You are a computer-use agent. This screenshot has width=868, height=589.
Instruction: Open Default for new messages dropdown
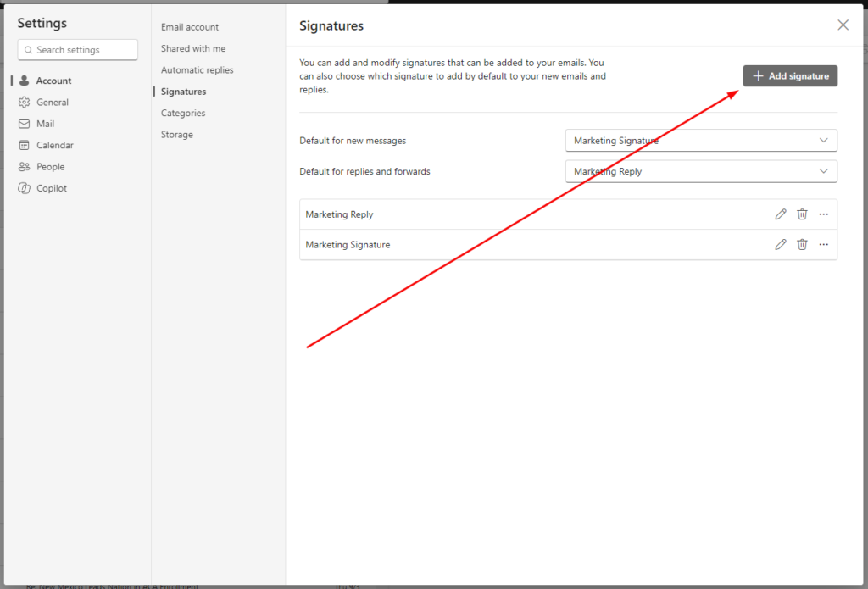(701, 141)
